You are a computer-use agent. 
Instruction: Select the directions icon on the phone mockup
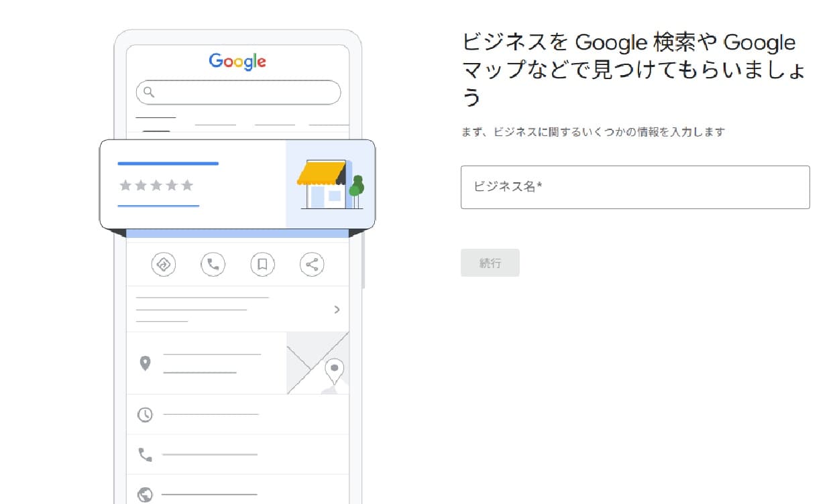[163, 264]
